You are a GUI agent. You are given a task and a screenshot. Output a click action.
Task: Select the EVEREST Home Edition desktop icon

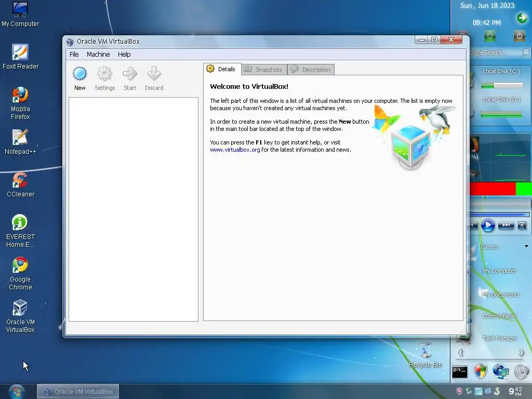(x=20, y=231)
